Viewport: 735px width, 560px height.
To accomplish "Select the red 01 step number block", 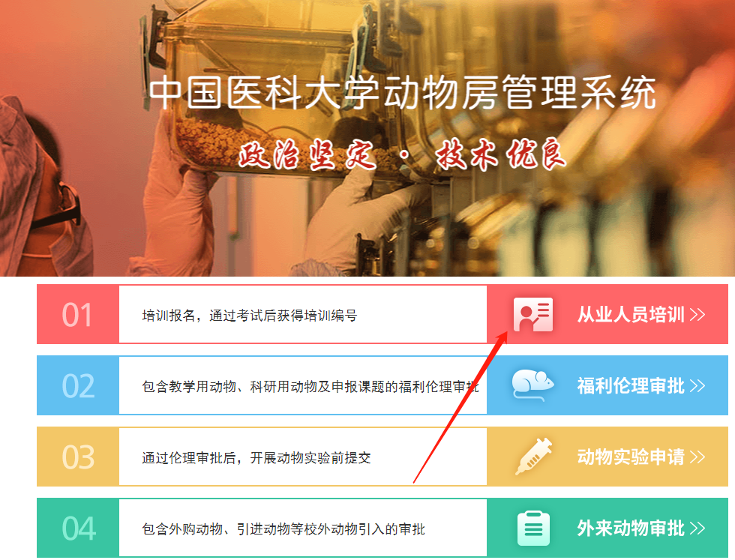I will 78,314.
